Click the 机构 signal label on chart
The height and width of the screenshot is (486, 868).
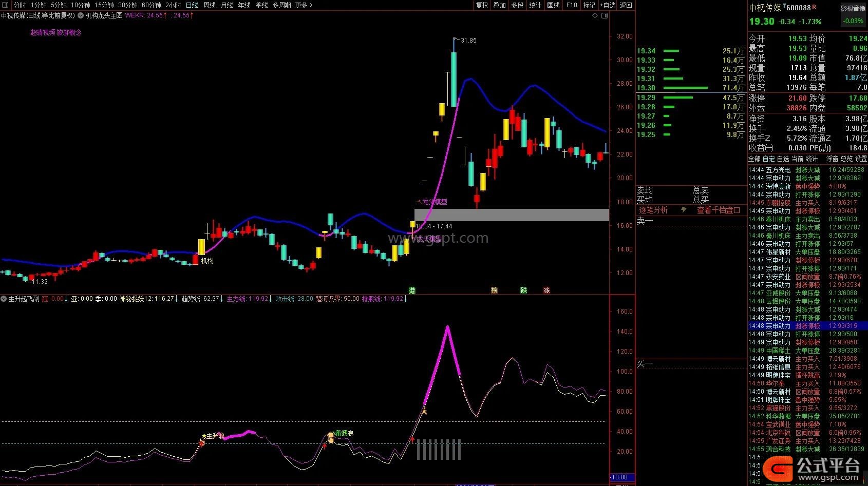(207, 261)
